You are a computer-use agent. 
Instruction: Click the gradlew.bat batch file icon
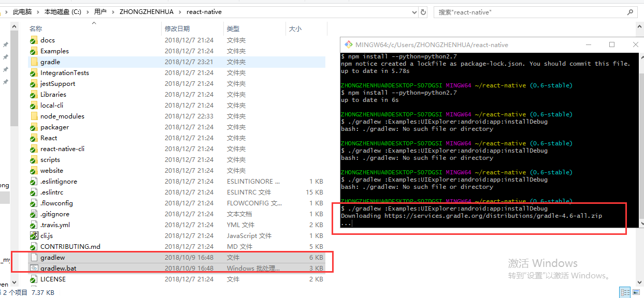[x=34, y=269]
